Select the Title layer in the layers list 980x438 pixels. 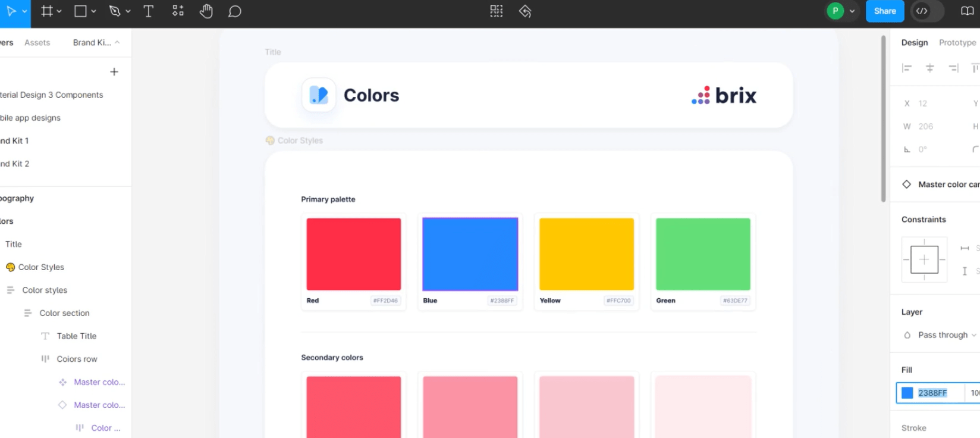tap(14, 244)
